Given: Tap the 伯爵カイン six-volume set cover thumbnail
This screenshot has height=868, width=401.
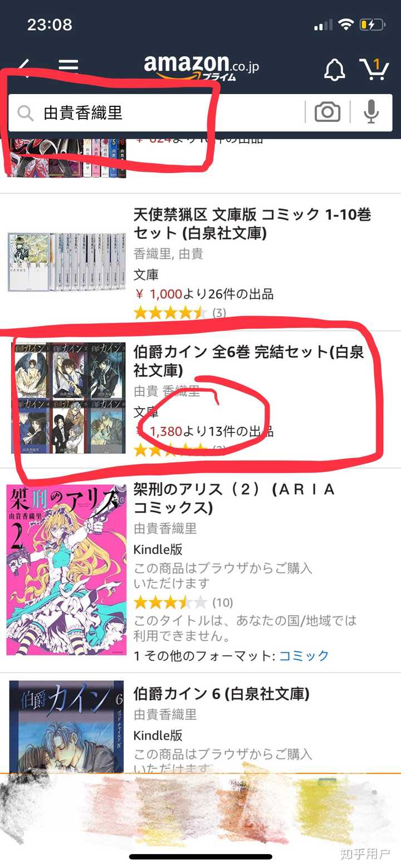Looking at the screenshot, I should click(69, 399).
